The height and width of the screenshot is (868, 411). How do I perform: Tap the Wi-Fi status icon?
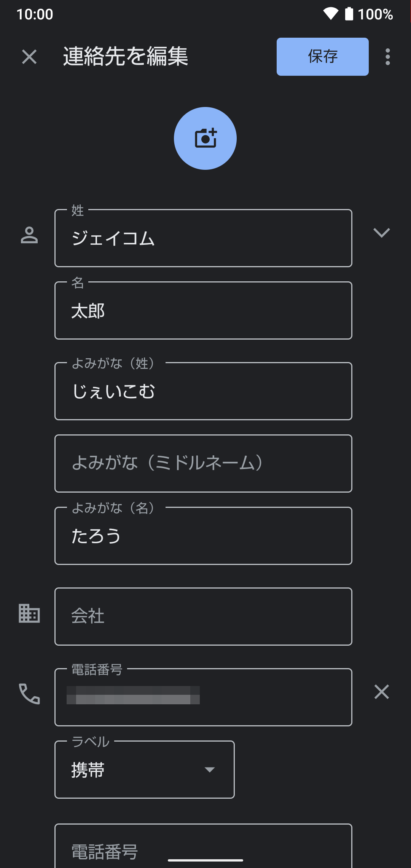click(331, 14)
